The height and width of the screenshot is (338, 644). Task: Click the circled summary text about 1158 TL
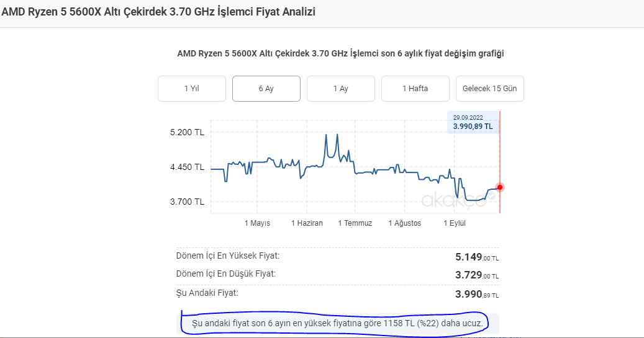pos(337,323)
